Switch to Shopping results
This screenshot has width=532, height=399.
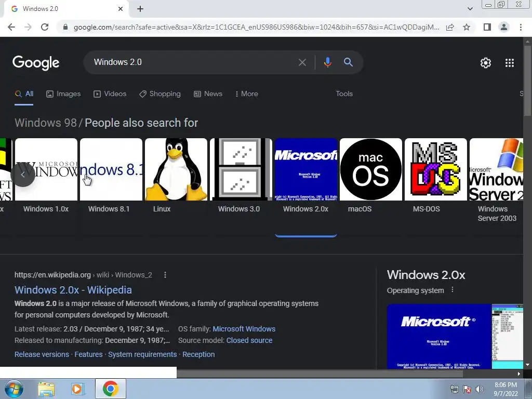[160, 94]
